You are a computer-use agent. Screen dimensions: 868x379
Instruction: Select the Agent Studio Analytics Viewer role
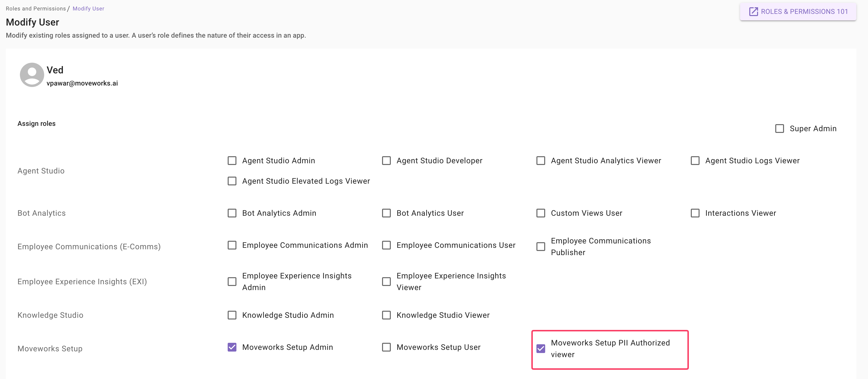(x=541, y=161)
